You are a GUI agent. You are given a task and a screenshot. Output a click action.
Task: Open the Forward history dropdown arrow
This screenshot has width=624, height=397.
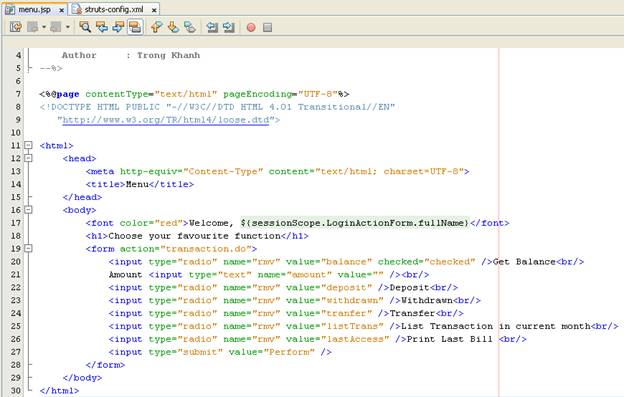click(x=68, y=27)
